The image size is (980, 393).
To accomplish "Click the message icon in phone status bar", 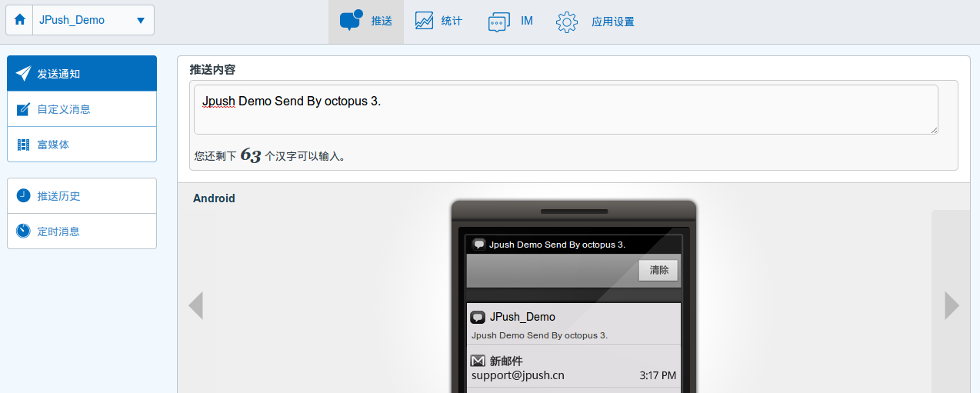I will (479, 245).
